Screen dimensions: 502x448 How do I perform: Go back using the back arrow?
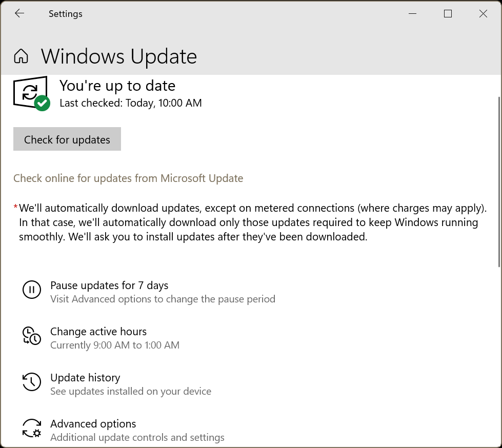tap(19, 13)
